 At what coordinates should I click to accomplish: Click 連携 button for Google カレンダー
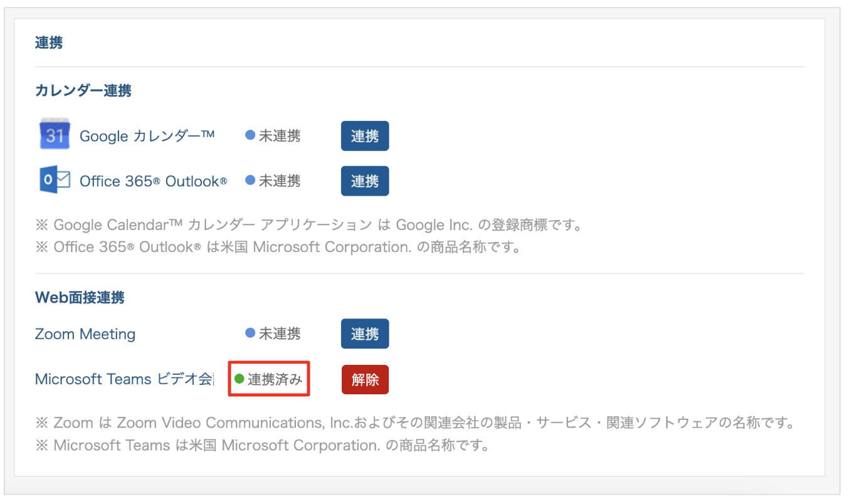click(365, 136)
